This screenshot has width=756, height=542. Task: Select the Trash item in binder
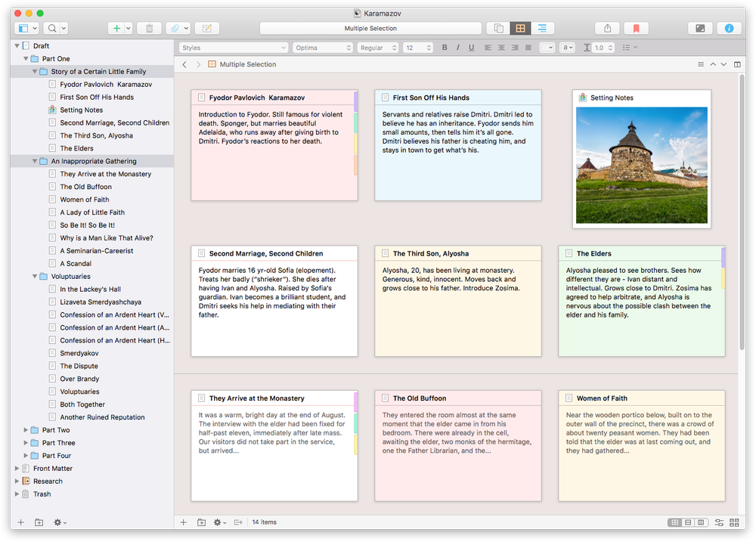[x=42, y=494]
